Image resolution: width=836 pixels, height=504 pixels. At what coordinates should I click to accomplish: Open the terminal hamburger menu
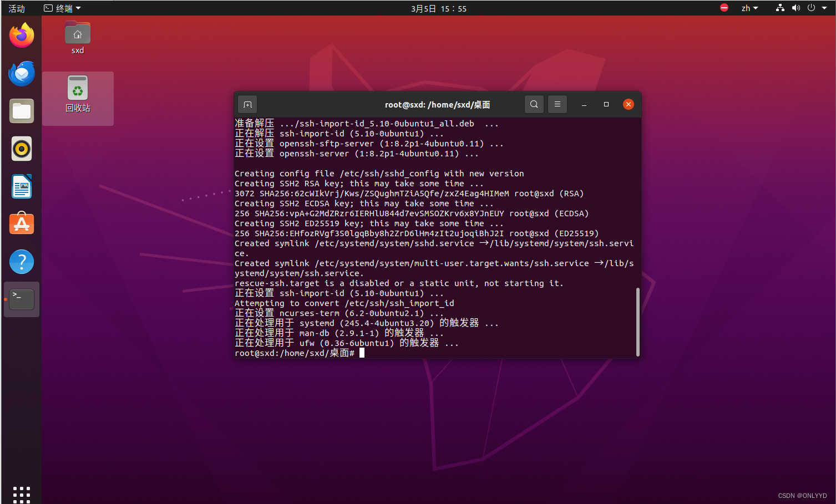(x=557, y=104)
